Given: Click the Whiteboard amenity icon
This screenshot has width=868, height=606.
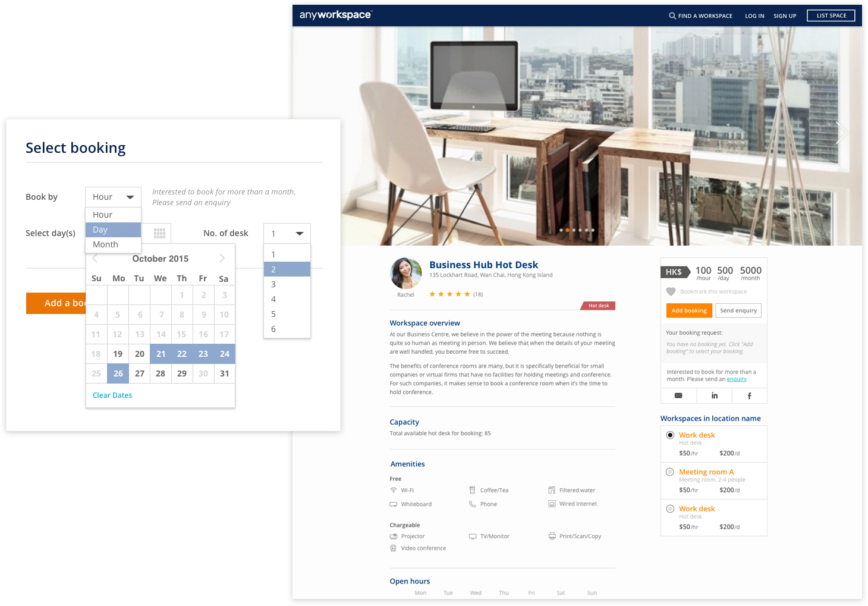Looking at the screenshot, I should point(393,504).
